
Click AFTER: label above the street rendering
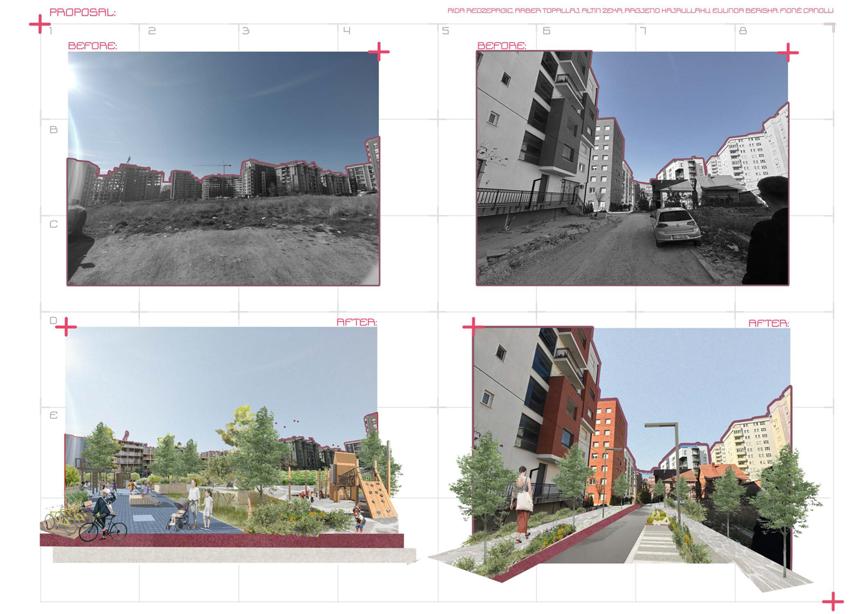[x=768, y=324]
